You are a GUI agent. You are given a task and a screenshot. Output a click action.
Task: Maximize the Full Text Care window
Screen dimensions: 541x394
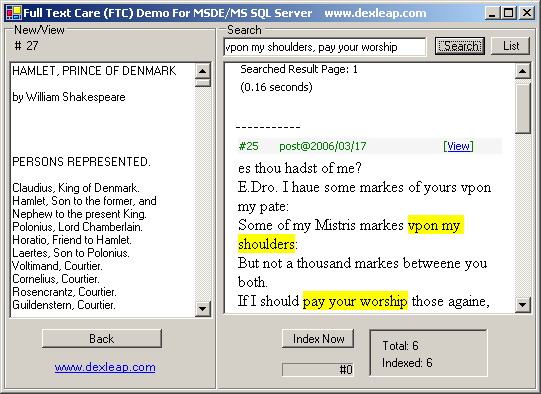[509, 13]
